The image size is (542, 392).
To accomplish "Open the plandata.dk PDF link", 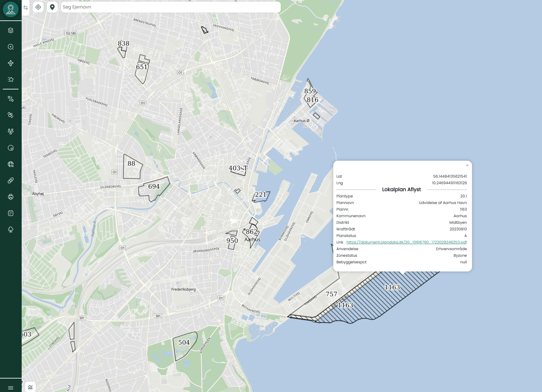I will 406,242.
